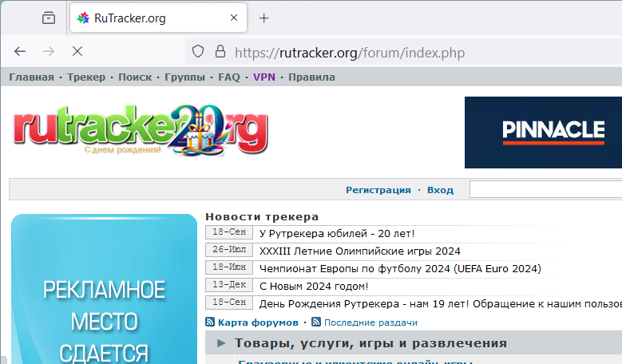This screenshot has height=364, width=622.
Task: Open news Чемпионат Европы по футболу 2024
Action: tap(400, 268)
